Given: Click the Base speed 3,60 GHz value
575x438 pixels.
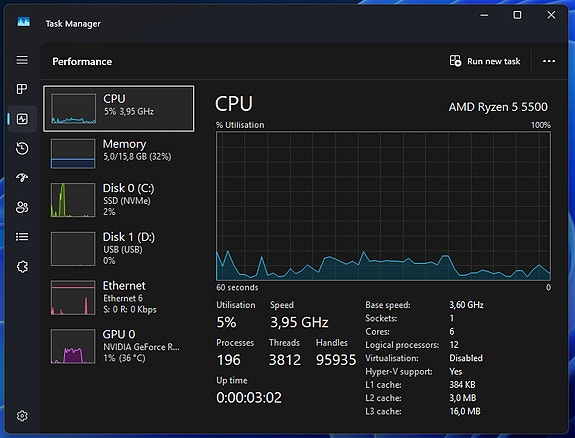Looking at the screenshot, I should coord(466,305).
